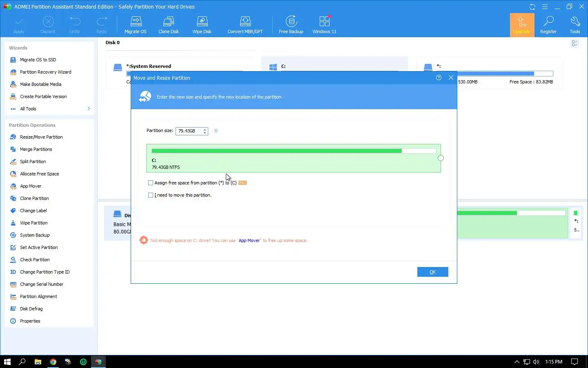Screen dimensions: 588x368
Task: Click the Partition size input field
Action: pos(189,131)
